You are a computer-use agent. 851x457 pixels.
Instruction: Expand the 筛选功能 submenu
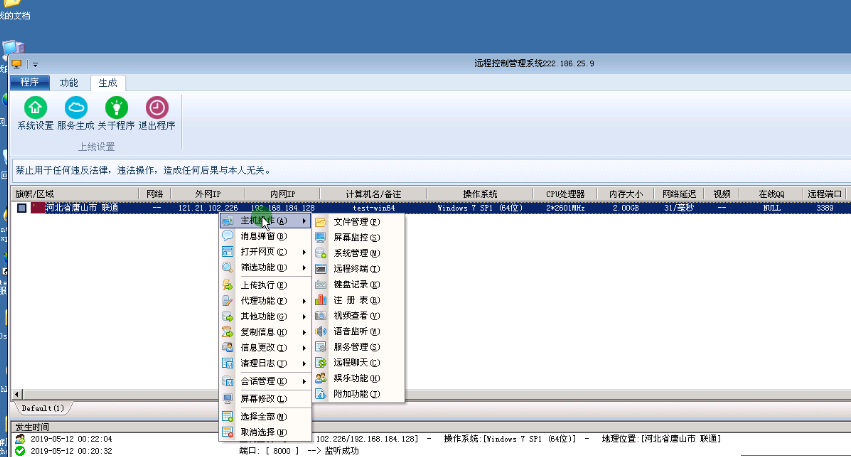pyautogui.click(x=264, y=268)
